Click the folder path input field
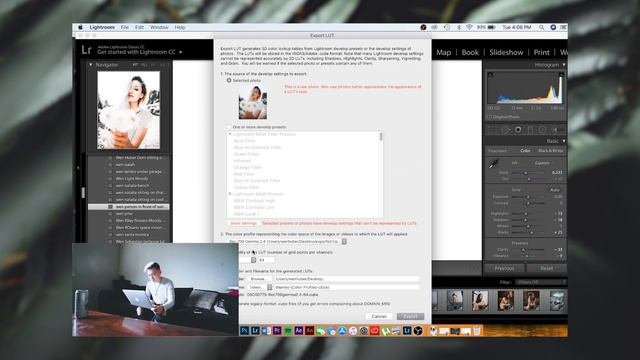The width and height of the screenshot is (640, 360). [x=347, y=279]
